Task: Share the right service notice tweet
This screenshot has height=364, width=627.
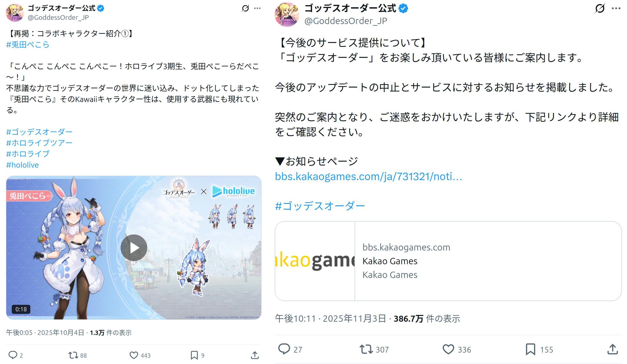Action: tap(612, 349)
